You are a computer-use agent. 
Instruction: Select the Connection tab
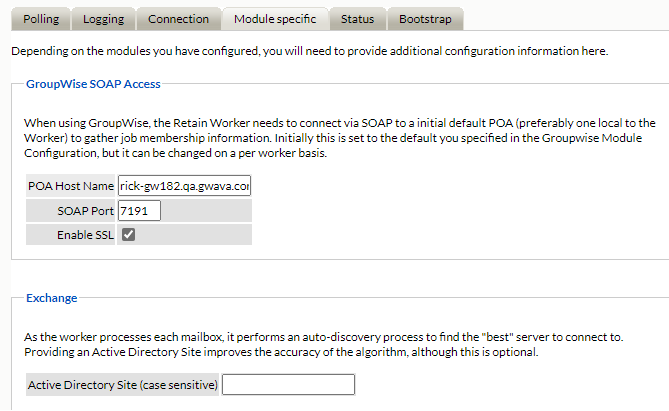click(178, 19)
